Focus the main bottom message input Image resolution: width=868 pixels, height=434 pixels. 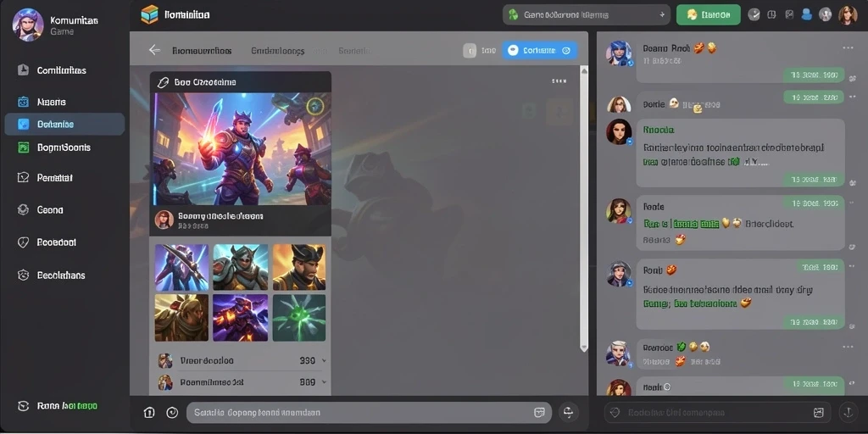370,413
